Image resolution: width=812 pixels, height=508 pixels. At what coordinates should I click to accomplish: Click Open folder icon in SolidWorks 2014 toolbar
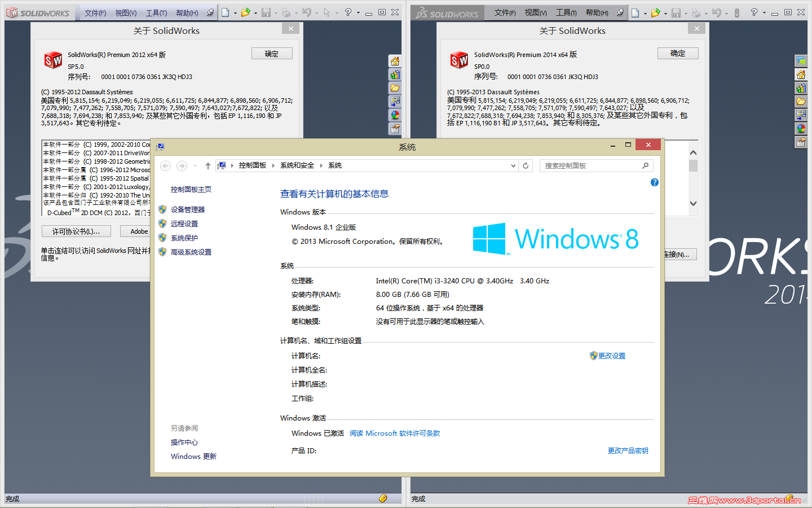point(655,12)
